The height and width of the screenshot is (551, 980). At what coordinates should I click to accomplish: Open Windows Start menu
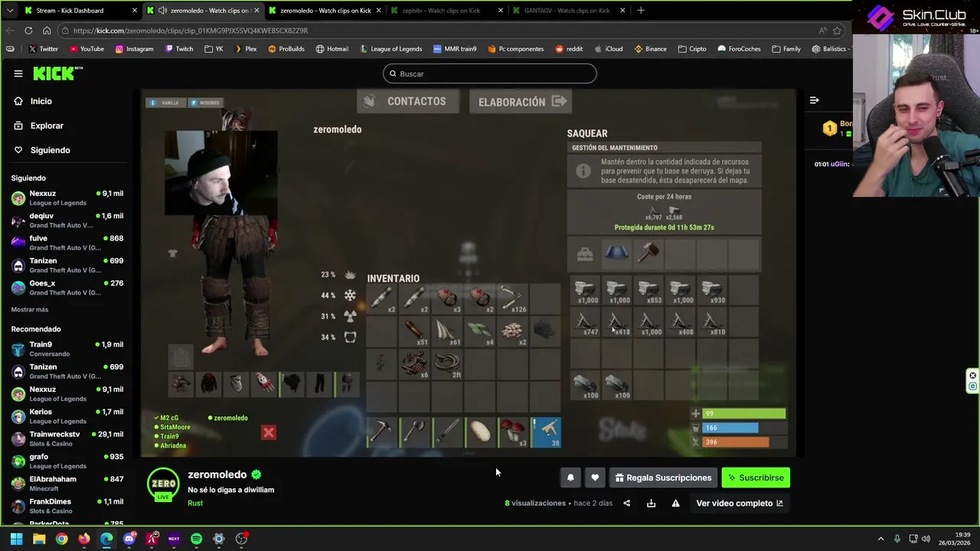[x=16, y=539]
